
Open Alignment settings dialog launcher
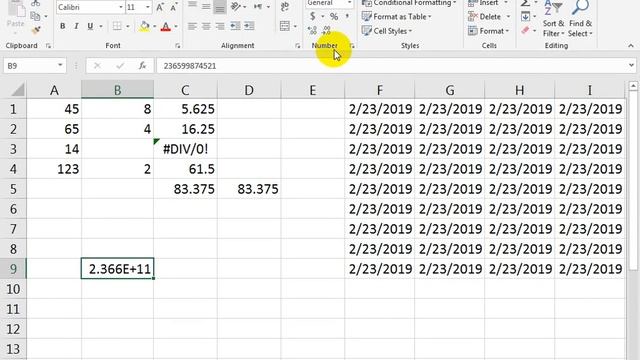[x=298, y=46]
